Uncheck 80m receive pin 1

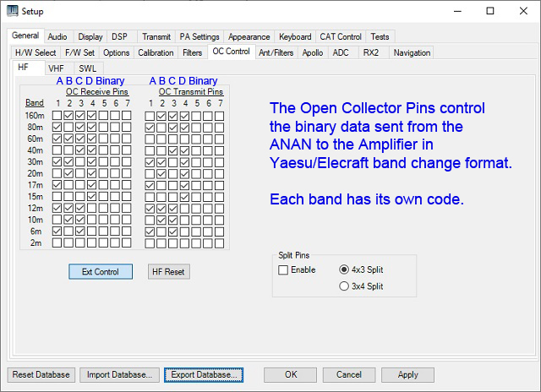tap(57, 127)
